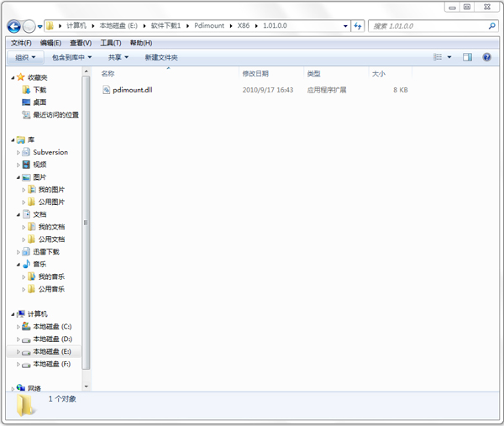
Task: Open the change view dropdown arrow
Action: 449,57
